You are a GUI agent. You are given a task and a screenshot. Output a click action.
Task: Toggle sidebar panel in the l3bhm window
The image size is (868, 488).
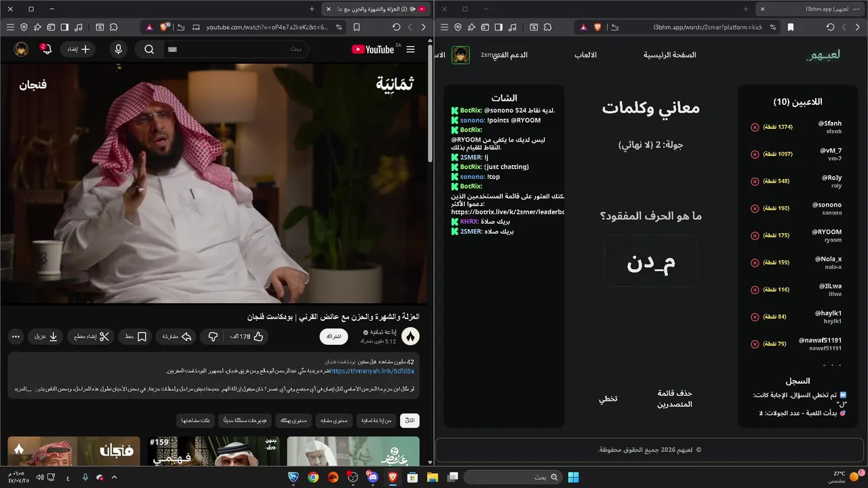pos(498,27)
